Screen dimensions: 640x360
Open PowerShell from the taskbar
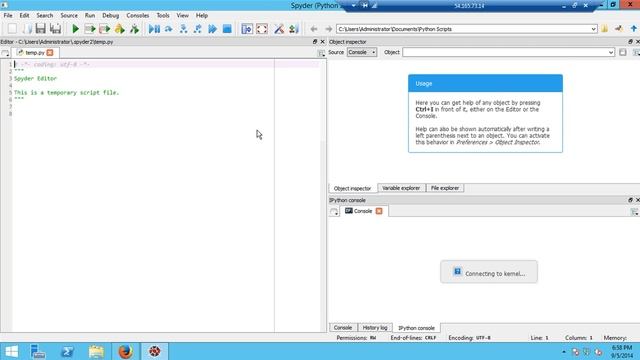(x=67, y=351)
